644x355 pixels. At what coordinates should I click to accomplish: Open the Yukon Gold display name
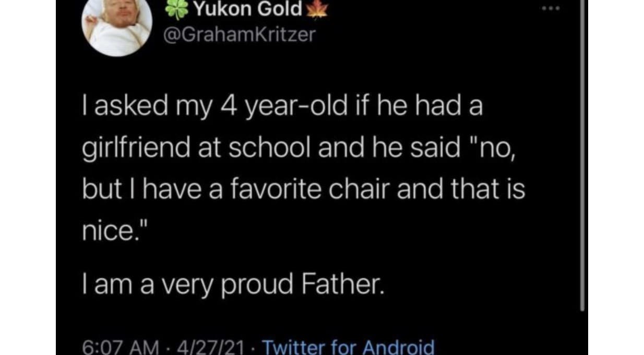[247, 9]
